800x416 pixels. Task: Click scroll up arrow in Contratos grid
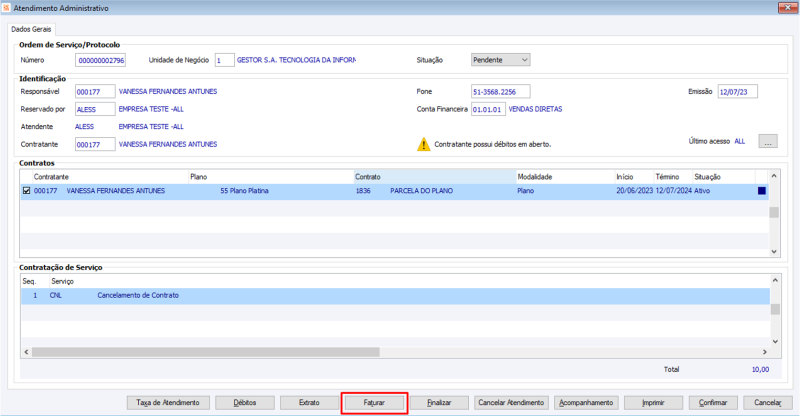[774, 176]
